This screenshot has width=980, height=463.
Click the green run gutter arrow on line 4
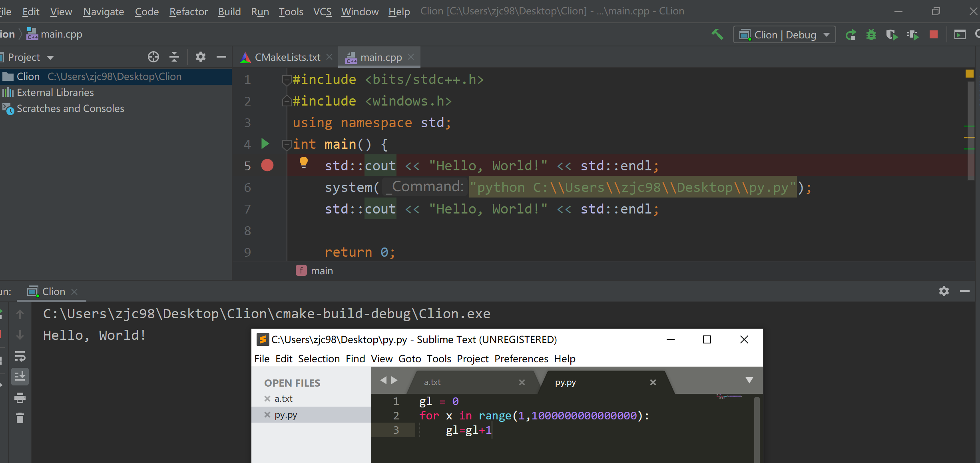[x=265, y=144]
